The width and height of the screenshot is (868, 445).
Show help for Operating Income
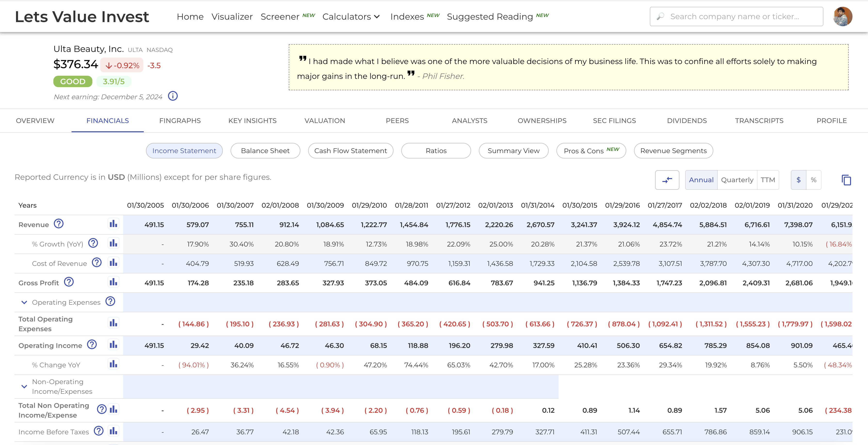pyautogui.click(x=92, y=345)
